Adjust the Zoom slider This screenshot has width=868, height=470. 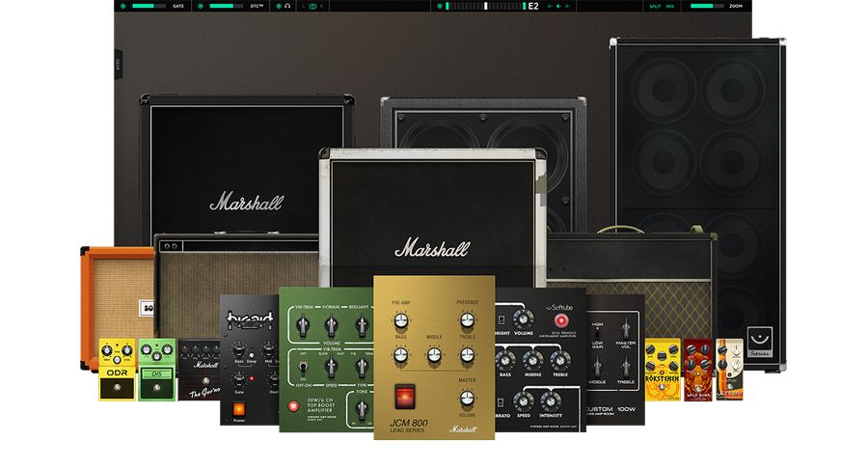[x=707, y=6]
